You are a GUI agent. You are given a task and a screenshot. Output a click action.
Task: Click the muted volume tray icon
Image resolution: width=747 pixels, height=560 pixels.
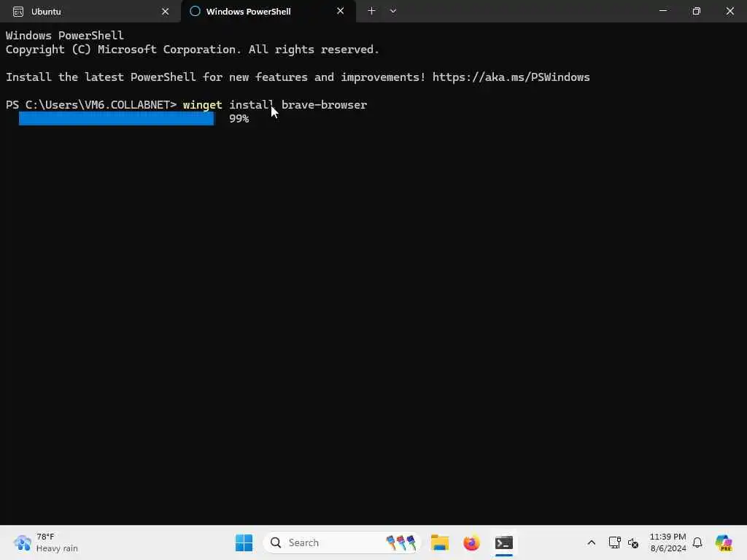click(x=632, y=542)
